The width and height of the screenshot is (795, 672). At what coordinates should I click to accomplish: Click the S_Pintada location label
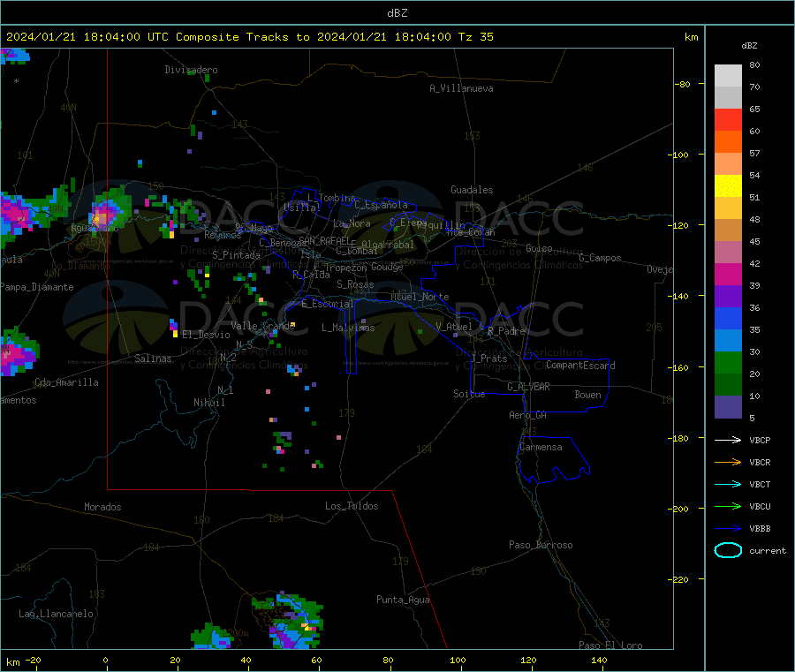[x=236, y=255]
